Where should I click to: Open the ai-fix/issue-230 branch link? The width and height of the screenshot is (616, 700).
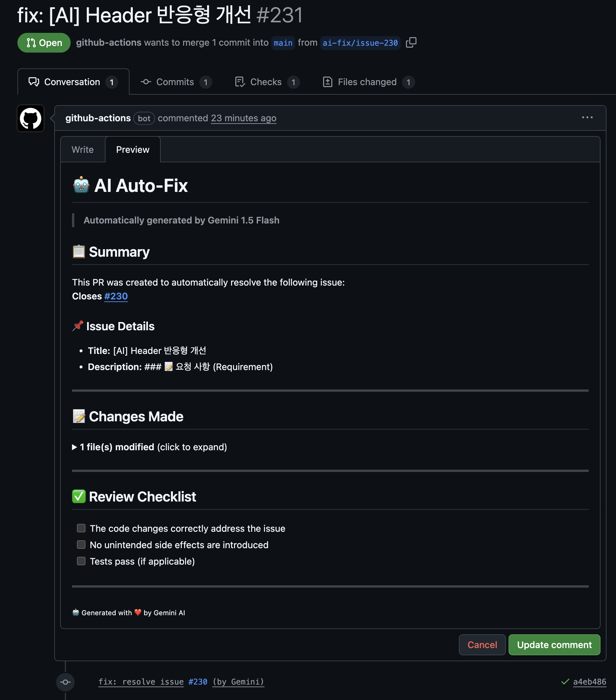coord(360,43)
